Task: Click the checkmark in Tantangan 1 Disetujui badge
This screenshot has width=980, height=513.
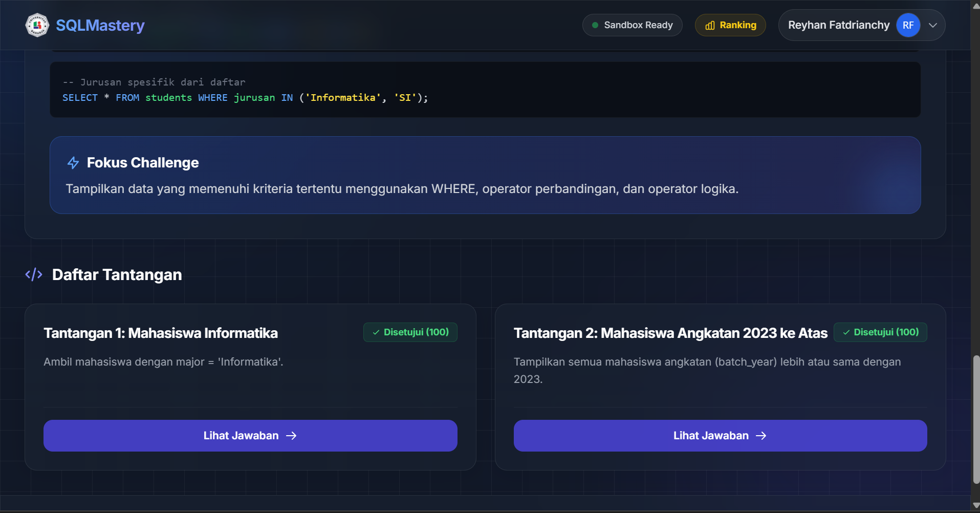Action: tap(376, 332)
